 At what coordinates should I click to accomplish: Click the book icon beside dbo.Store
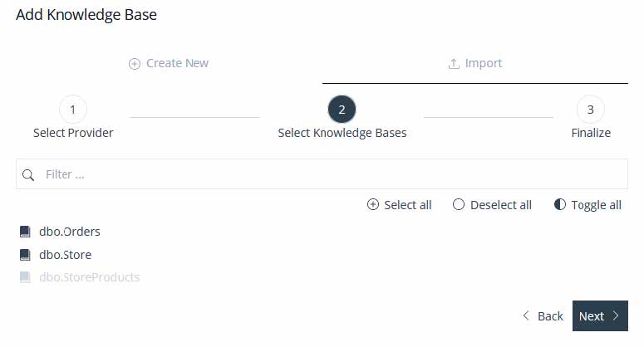pos(25,255)
